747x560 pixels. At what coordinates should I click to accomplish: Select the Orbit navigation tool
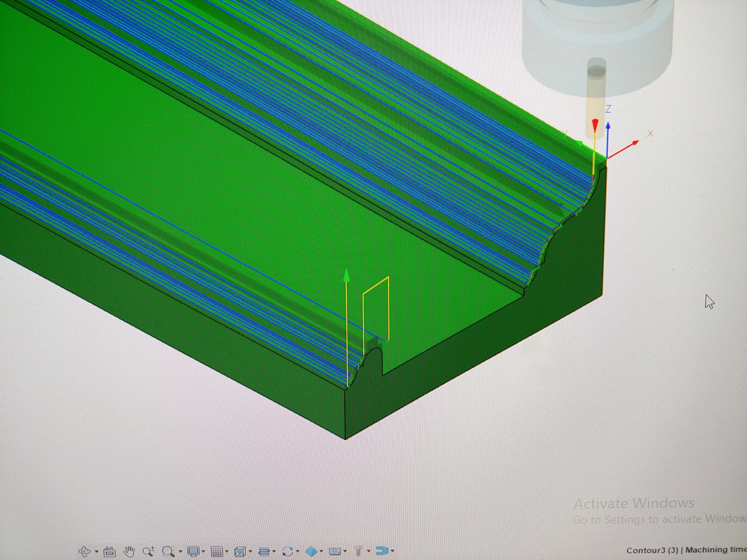tap(85, 551)
